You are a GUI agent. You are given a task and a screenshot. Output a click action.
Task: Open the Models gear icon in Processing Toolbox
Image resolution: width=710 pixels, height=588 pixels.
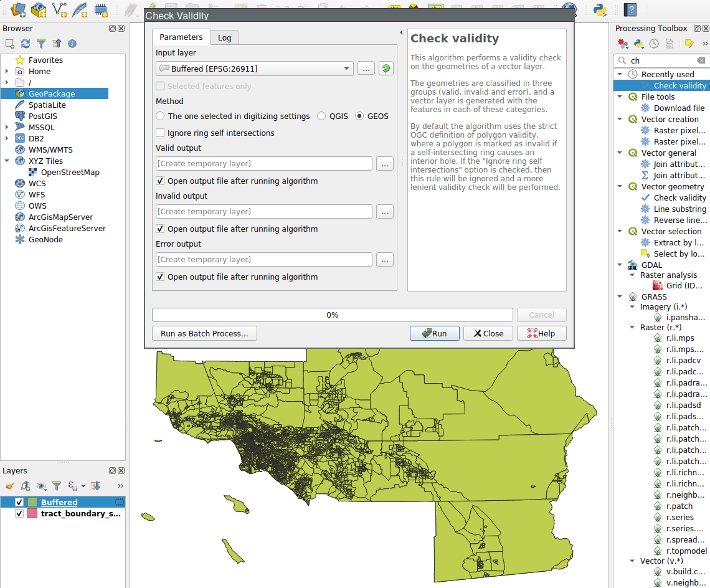(x=623, y=44)
